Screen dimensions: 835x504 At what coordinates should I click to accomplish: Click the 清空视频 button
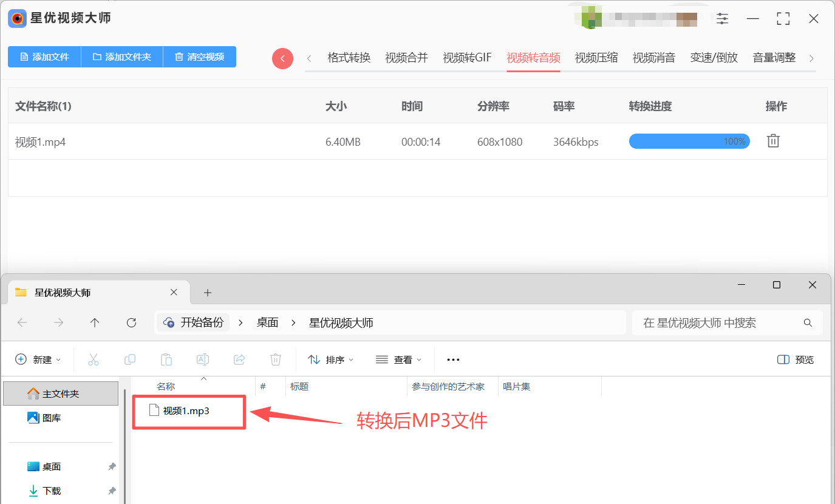[x=200, y=56]
